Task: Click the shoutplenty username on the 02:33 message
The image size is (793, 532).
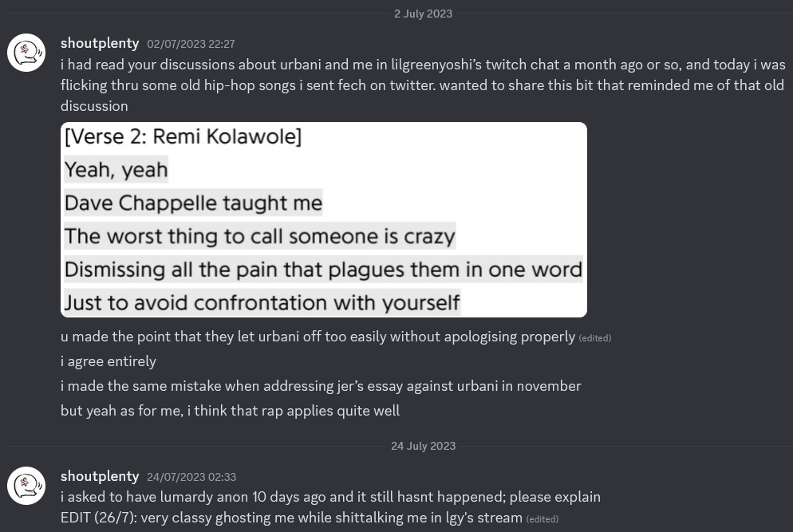Action: [x=100, y=476]
